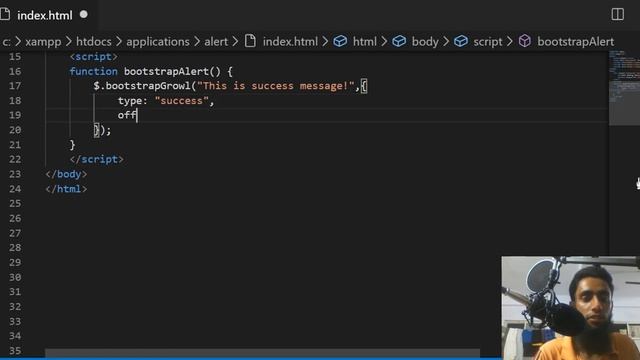
Task: Click the webcam video overlay
Action: point(570,308)
